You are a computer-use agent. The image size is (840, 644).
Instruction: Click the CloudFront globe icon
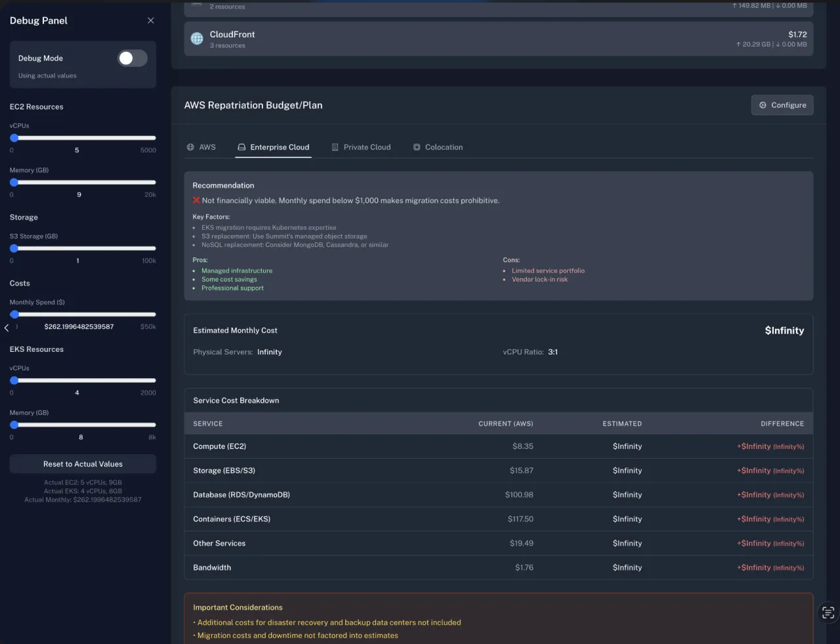pyautogui.click(x=197, y=39)
